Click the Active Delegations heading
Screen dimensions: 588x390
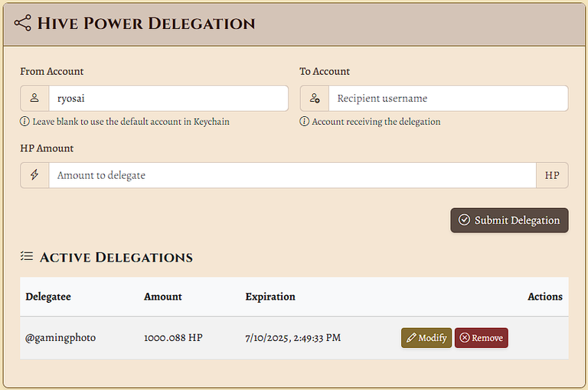click(116, 258)
